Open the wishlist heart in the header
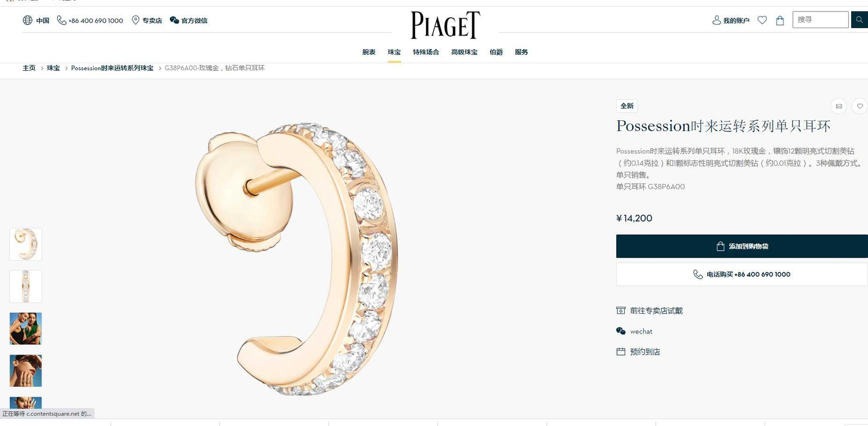The width and height of the screenshot is (868, 426). click(762, 20)
